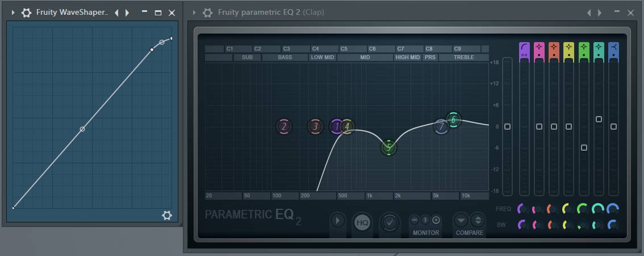This screenshot has width=644, height=256.
Task: Select band 1 node in the EQ graph
Action: (x=337, y=127)
